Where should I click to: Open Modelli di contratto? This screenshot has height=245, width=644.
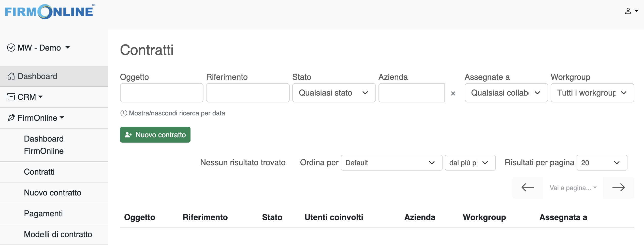pos(58,234)
